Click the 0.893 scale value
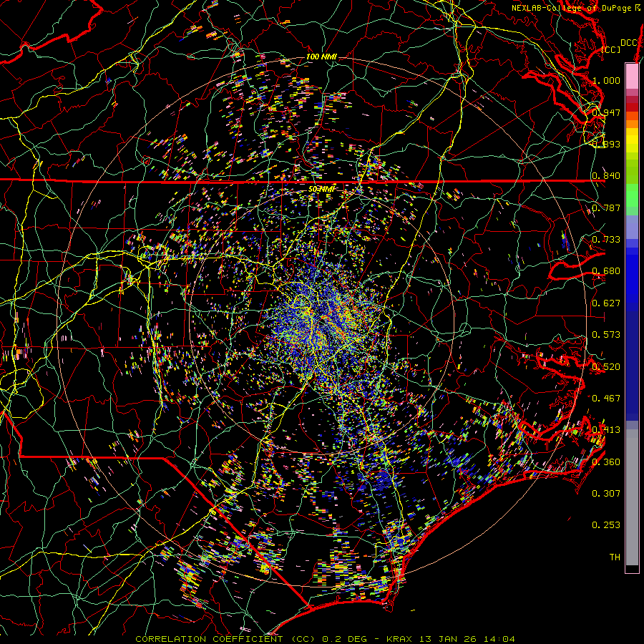This screenshot has height=644, width=644. click(606, 144)
